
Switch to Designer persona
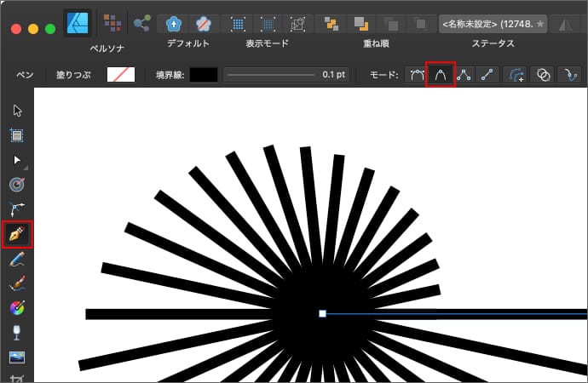pyautogui.click(x=78, y=20)
